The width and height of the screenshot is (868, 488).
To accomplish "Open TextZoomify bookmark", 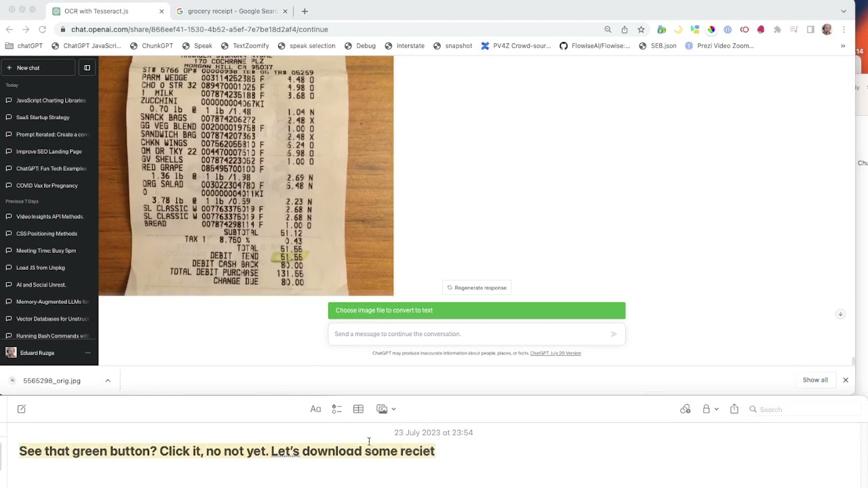I will click(x=245, y=46).
